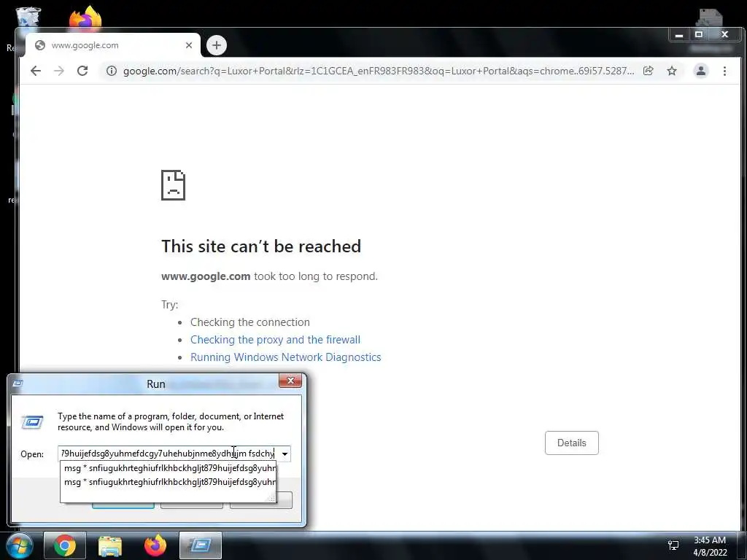Share this page using the share icon
The image size is (747, 560).
point(648,71)
